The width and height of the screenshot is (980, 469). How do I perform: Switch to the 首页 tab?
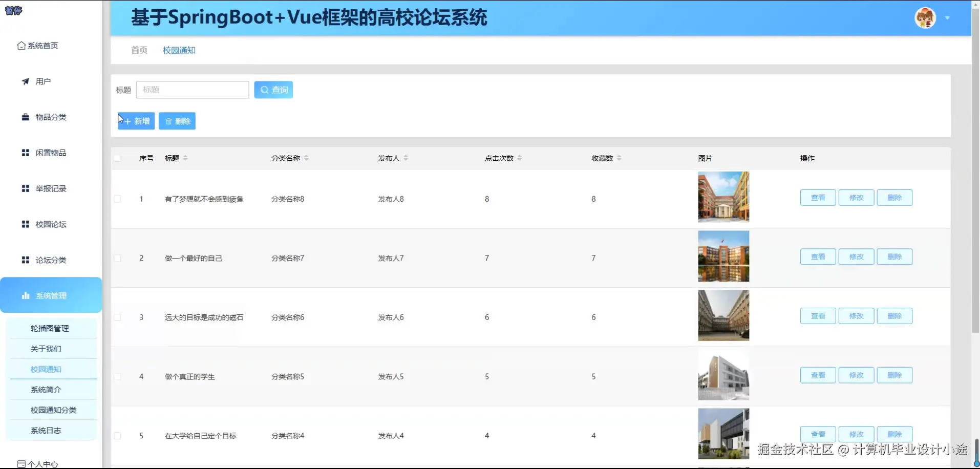(139, 50)
